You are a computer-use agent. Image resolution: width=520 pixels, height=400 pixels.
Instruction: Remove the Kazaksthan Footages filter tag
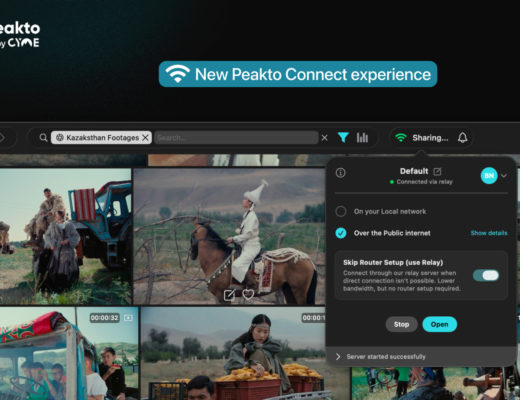click(145, 137)
